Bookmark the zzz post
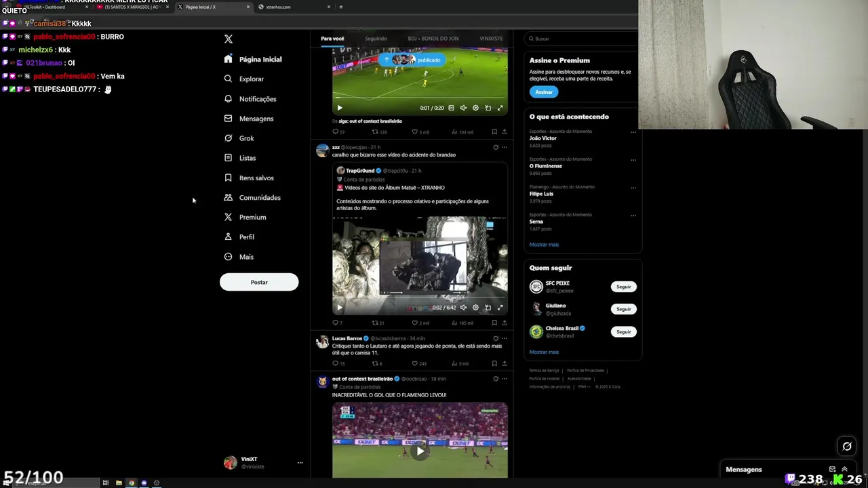Screen dimensions: 868x488 pyautogui.click(x=494, y=323)
